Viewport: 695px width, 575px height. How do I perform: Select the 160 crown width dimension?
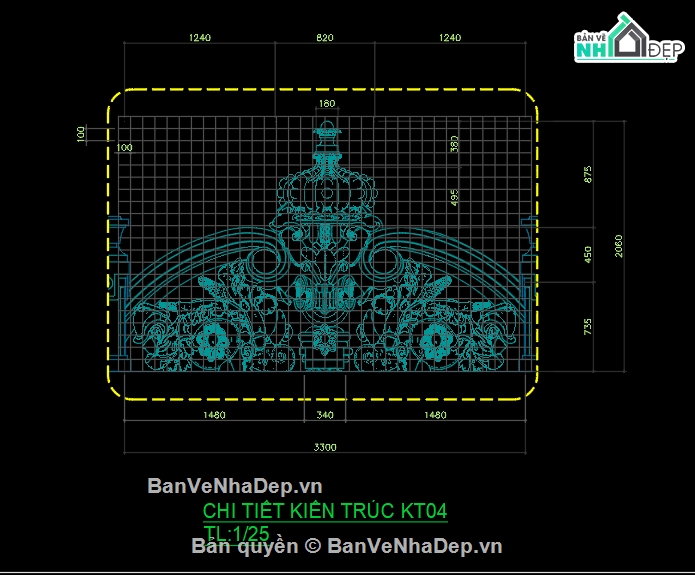click(326, 104)
